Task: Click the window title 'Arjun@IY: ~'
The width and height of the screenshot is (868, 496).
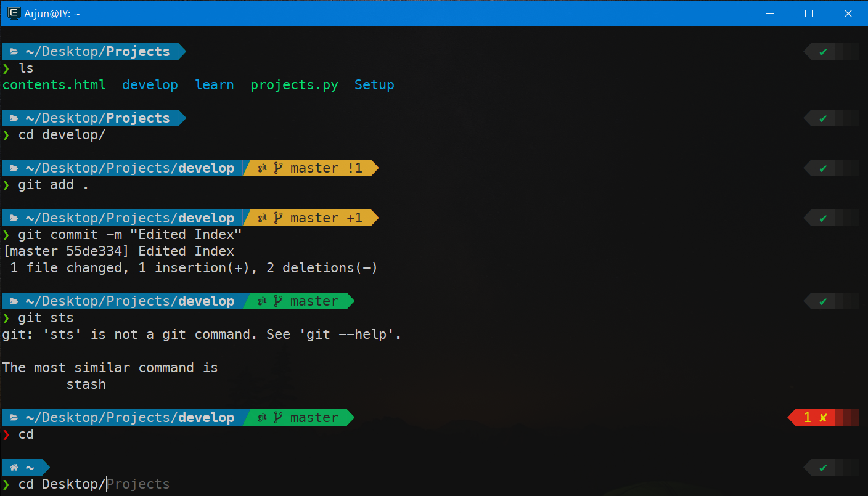Action: pyautogui.click(x=52, y=14)
